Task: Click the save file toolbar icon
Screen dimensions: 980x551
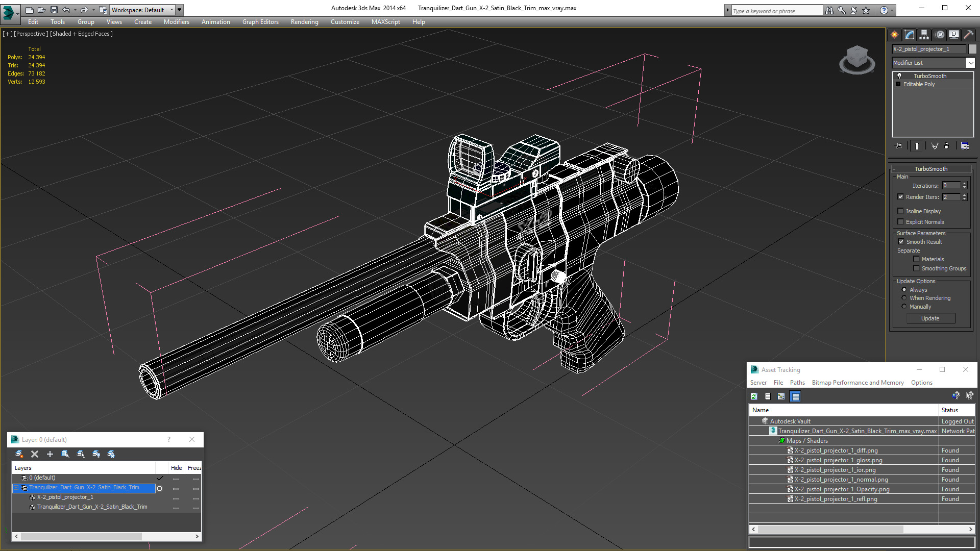Action: (x=54, y=10)
